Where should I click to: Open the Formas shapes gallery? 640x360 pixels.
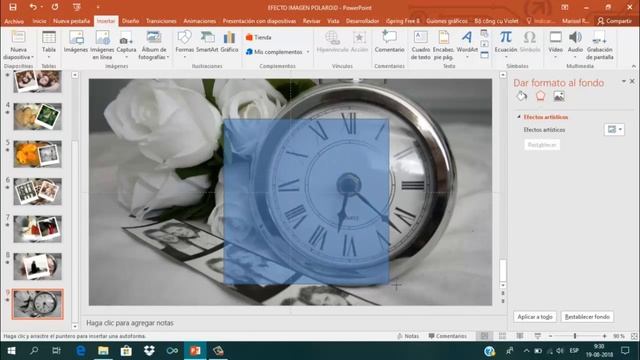coord(184,44)
